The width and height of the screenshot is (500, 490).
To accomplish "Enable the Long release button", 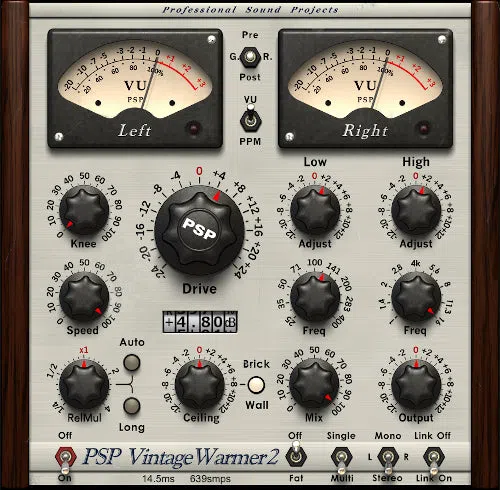I will [x=132, y=406].
